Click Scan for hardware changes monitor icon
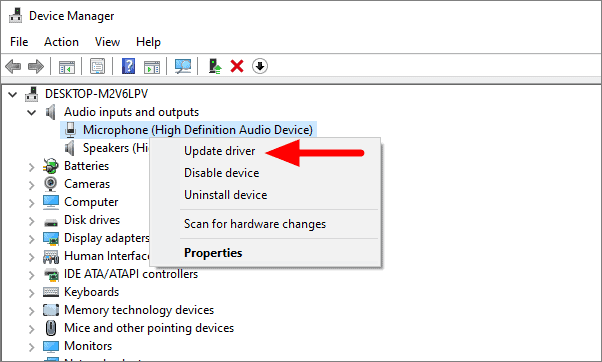This screenshot has width=602, height=362. [183, 66]
